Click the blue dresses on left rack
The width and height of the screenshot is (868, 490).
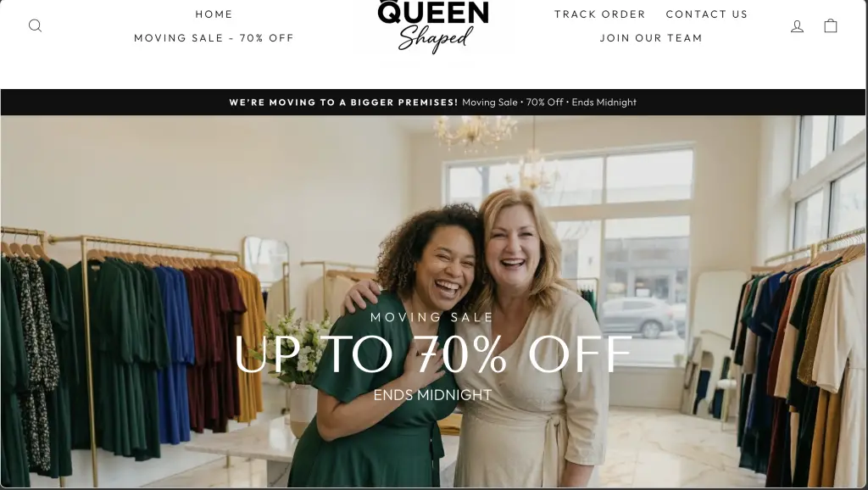(174, 354)
